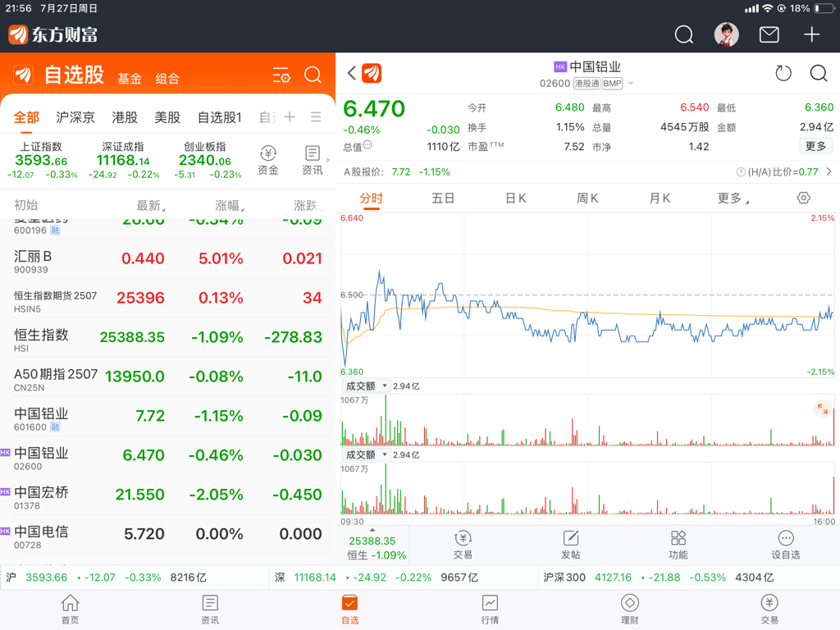
Task: Open 发帖 post icon
Action: (571, 545)
